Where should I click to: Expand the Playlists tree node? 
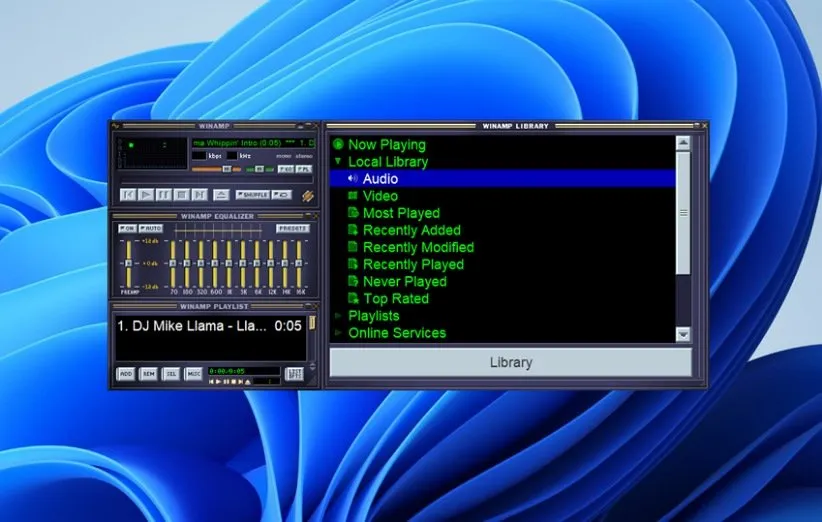pyautogui.click(x=339, y=316)
